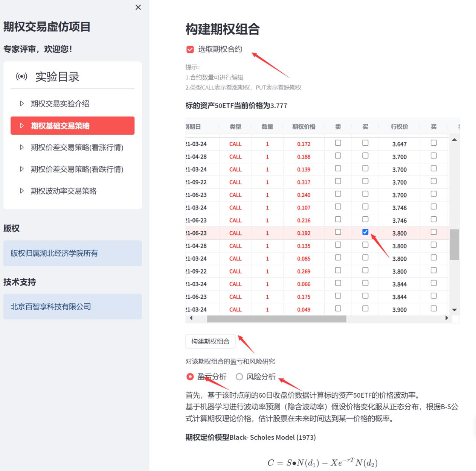Edit quantity cell in the 0.317 row

[267, 182]
